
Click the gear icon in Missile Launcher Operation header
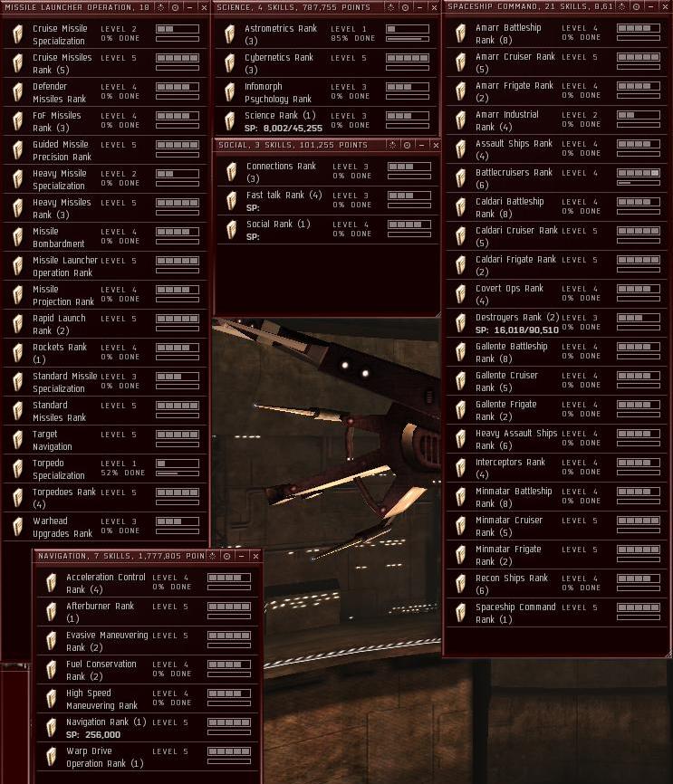(160, 7)
